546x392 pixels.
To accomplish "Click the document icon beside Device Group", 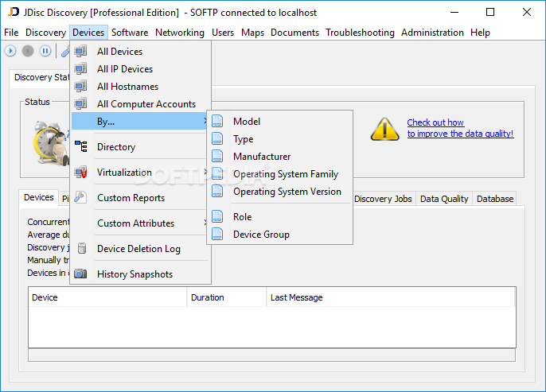I will click(x=217, y=234).
